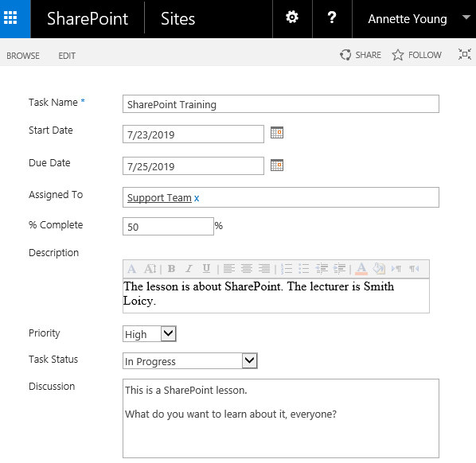Toggle bold in the Description toolbar
The width and height of the screenshot is (476, 463).
pos(171,269)
